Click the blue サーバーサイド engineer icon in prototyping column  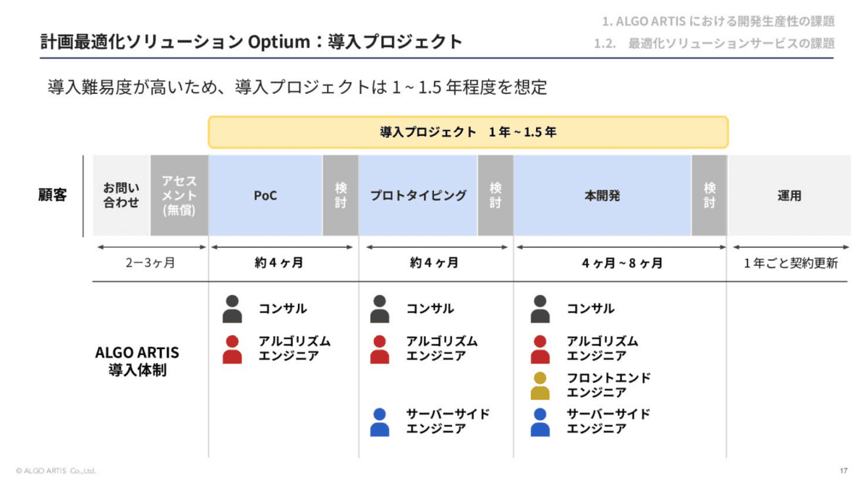(x=380, y=422)
